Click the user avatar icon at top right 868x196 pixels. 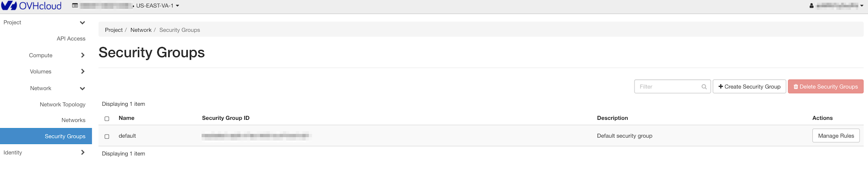[812, 6]
